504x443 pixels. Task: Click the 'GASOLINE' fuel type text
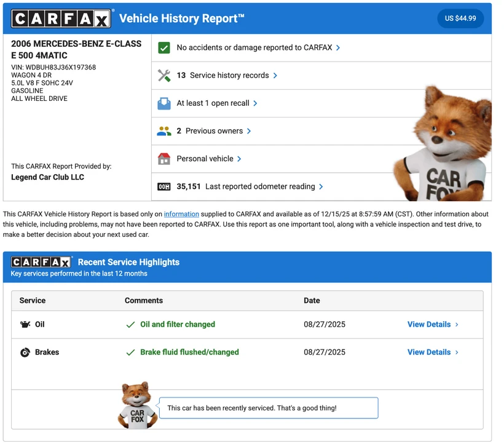click(27, 90)
